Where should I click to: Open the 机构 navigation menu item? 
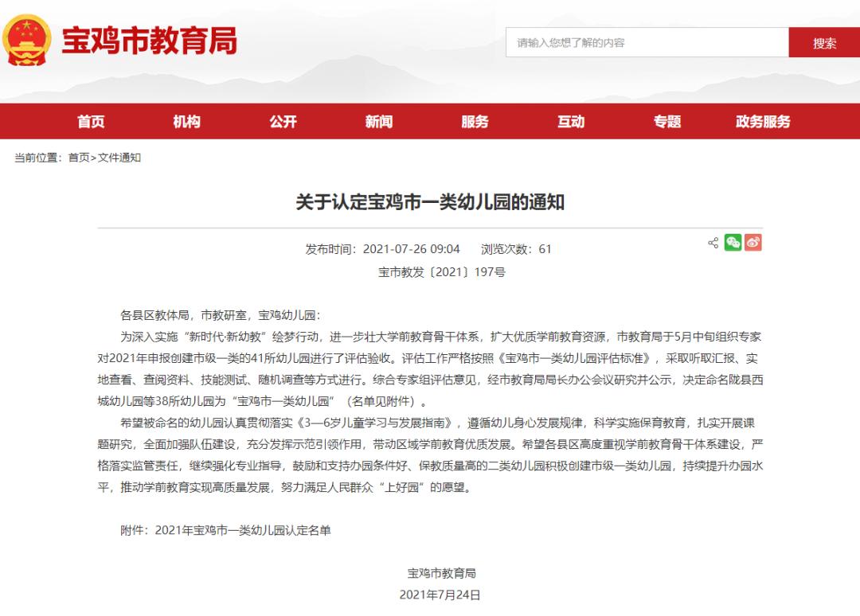(186, 122)
